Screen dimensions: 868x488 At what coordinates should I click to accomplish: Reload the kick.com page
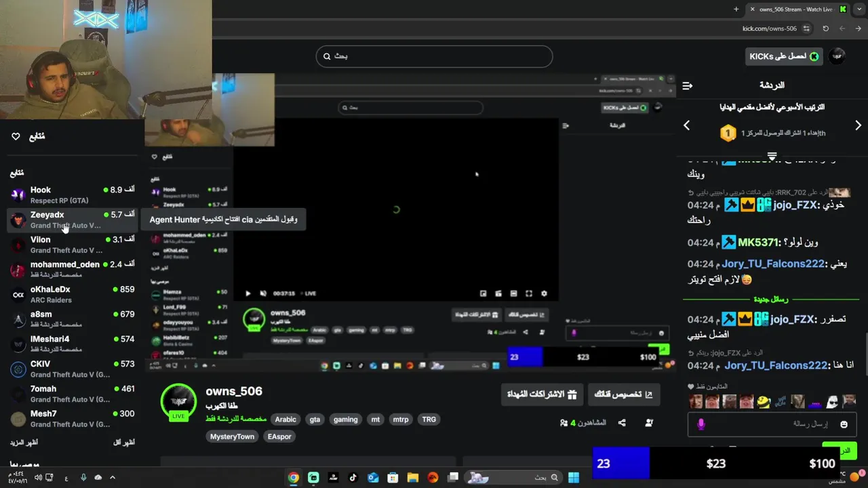click(x=825, y=28)
